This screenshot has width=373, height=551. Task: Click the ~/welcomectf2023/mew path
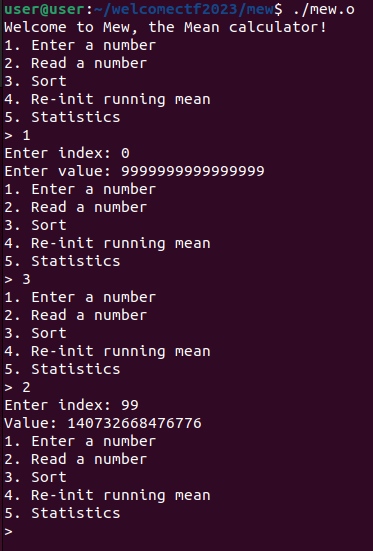184,9
